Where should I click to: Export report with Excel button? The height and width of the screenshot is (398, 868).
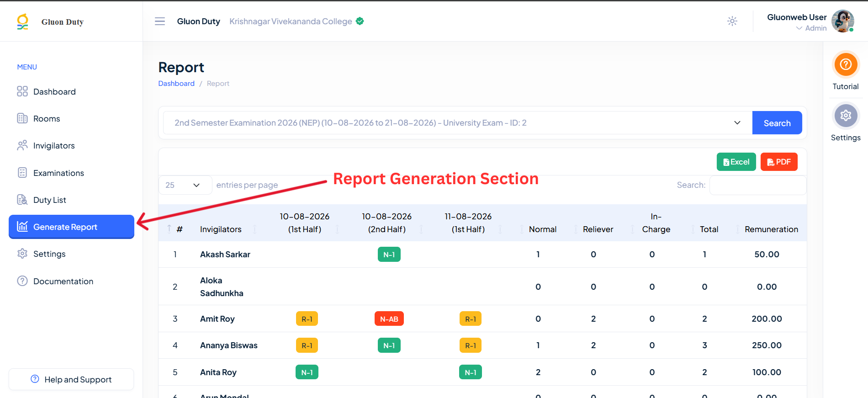point(736,162)
